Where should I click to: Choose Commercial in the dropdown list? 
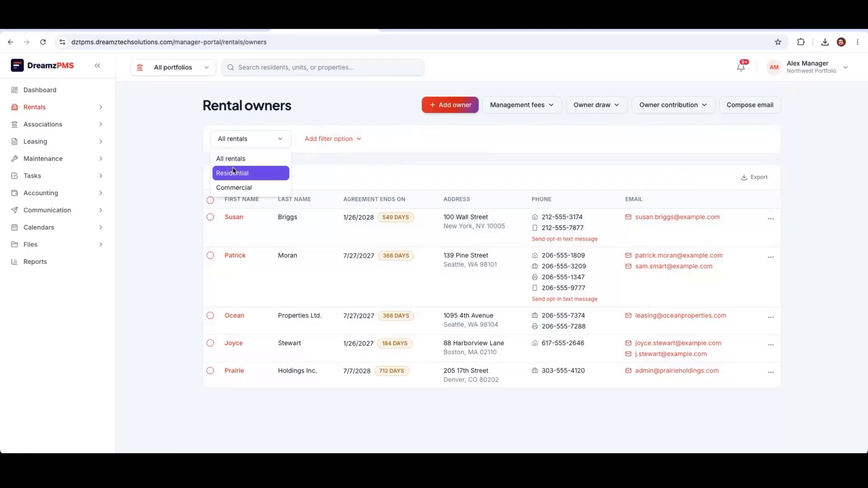(x=251, y=188)
